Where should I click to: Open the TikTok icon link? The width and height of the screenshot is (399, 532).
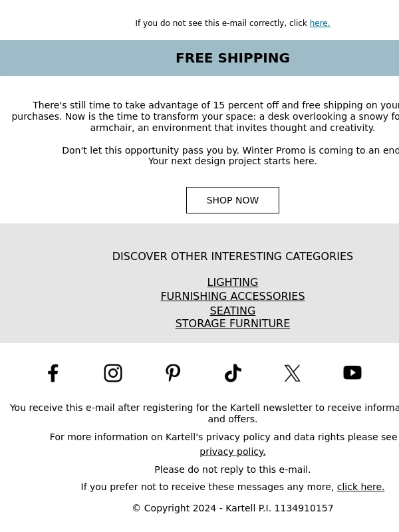click(233, 373)
